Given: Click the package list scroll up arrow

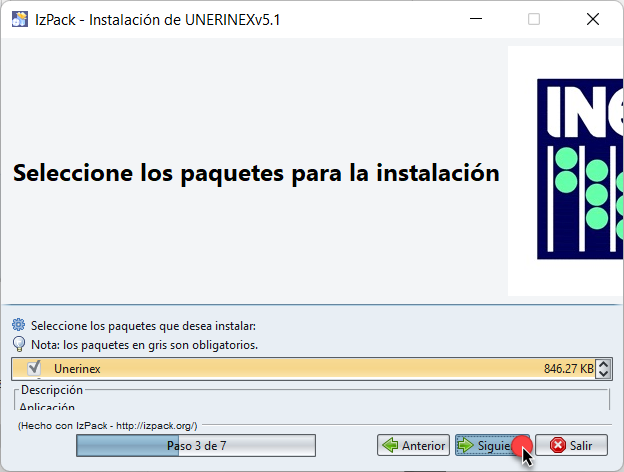Looking at the screenshot, I should pos(603,364).
